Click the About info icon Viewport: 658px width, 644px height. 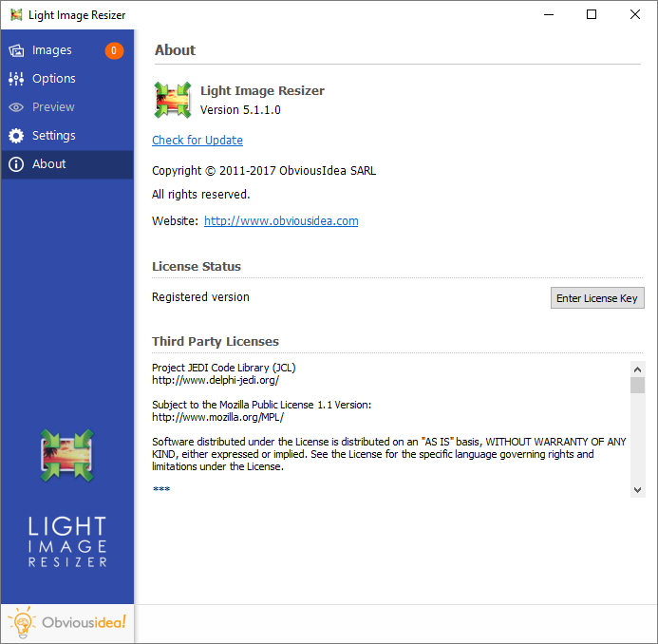(16, 164)
